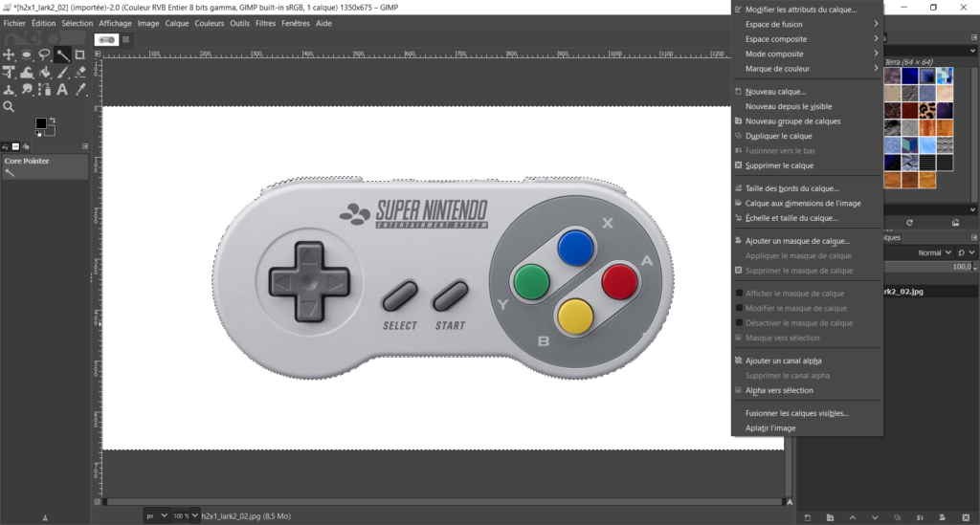Create new layer group from panel footer
The width and height of the screenshot is (980, 525).
coord(830,517)
